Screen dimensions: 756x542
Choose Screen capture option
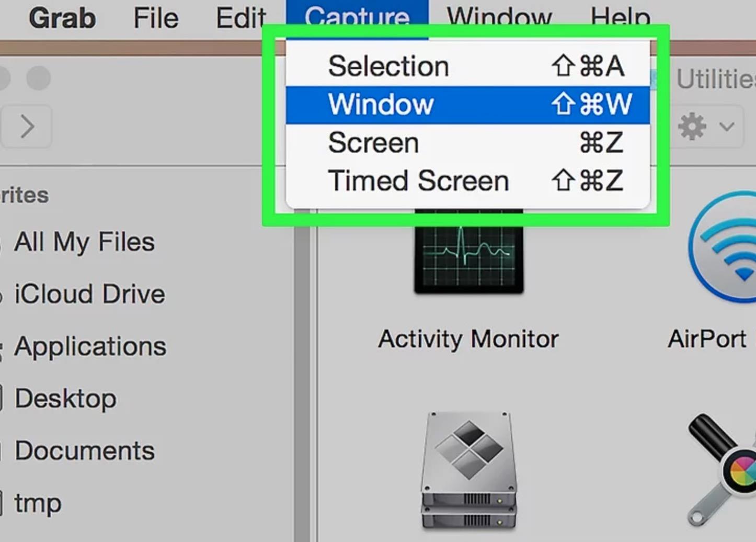[x=467, y=143]
